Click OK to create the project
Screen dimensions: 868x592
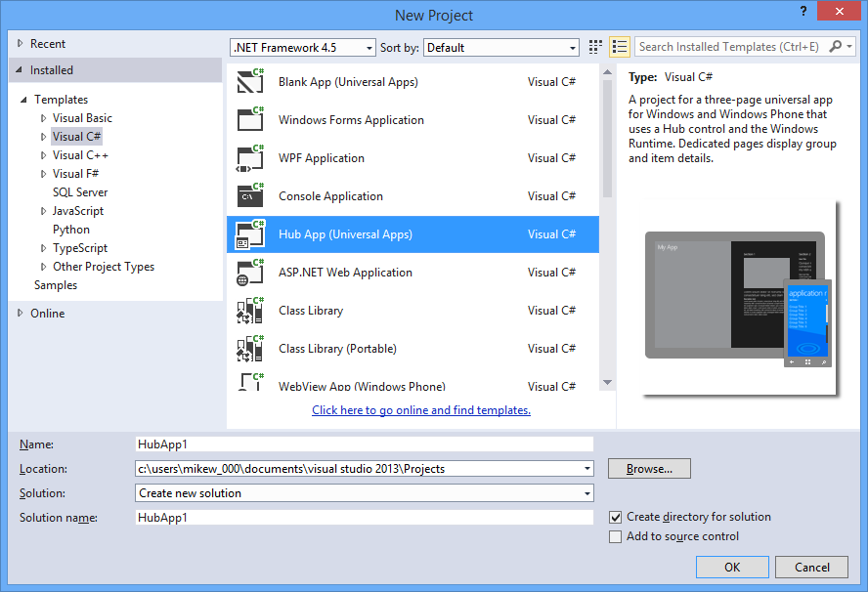pos(732,568)
